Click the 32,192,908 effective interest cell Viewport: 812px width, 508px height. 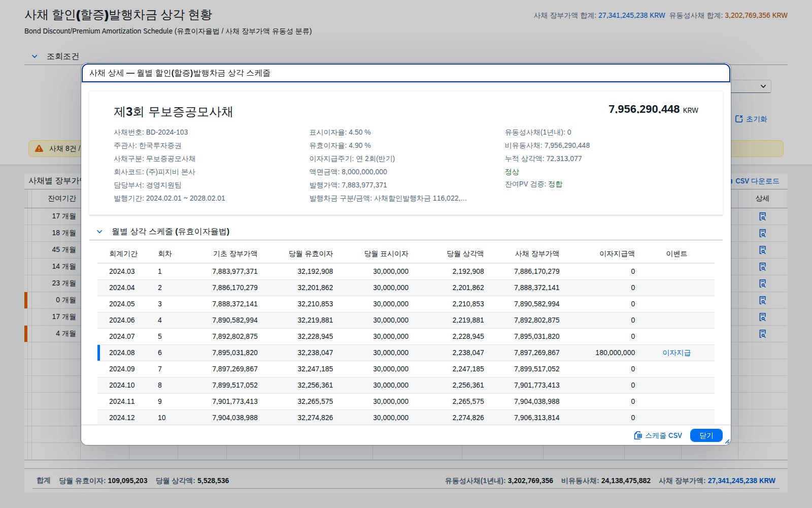pyautogui.click(x=315, y=271)
